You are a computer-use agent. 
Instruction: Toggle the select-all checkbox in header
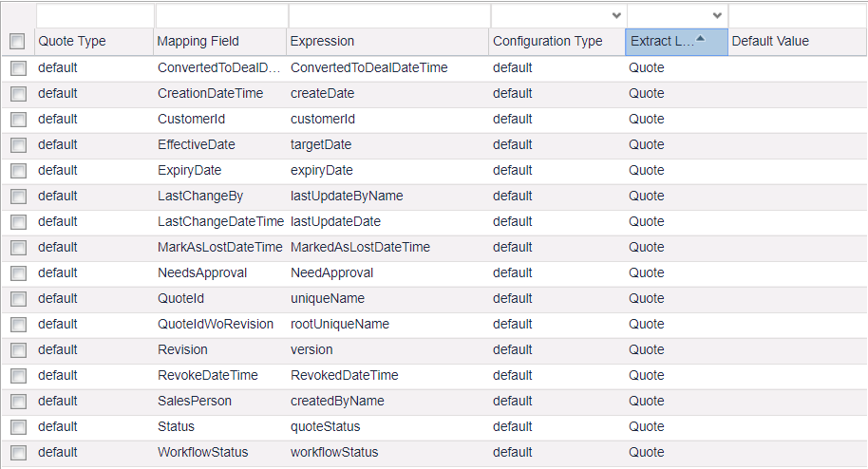pyautogui.click(x=17, y=42)
